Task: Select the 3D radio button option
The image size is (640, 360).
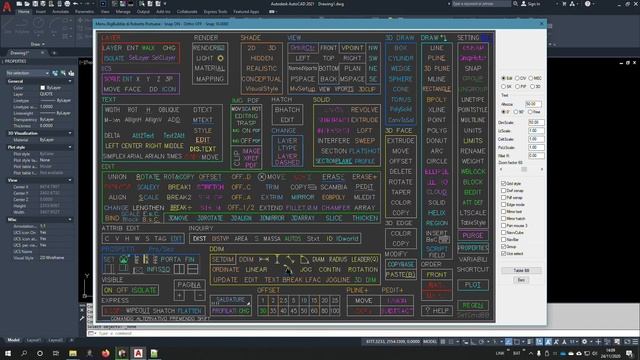Action: click(x=532, y=87)
